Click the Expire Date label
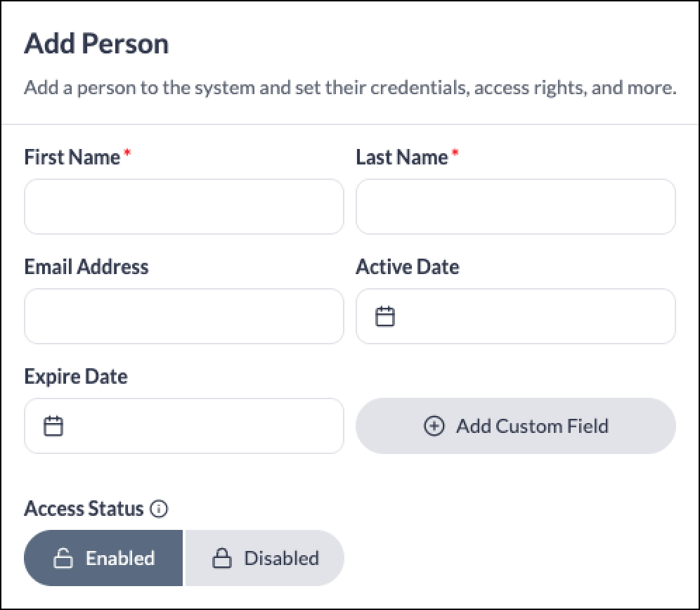 click(76, 377)
